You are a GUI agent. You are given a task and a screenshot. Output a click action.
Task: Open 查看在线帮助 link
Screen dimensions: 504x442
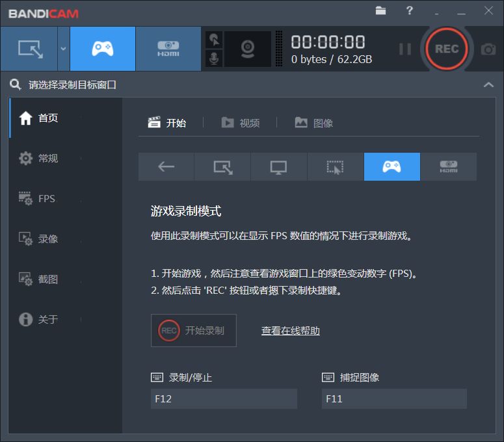(x=290, y=331)
